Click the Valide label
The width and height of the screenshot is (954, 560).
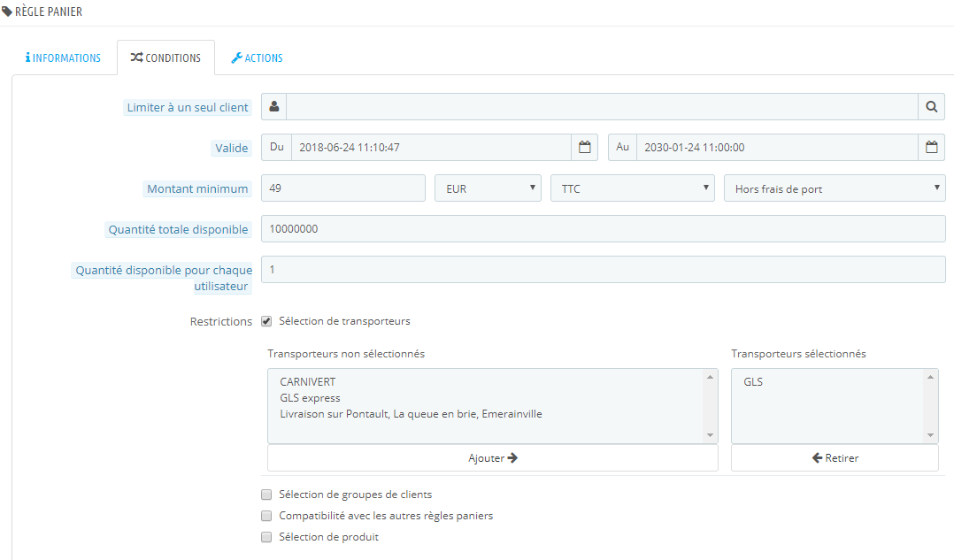[231, 148]
